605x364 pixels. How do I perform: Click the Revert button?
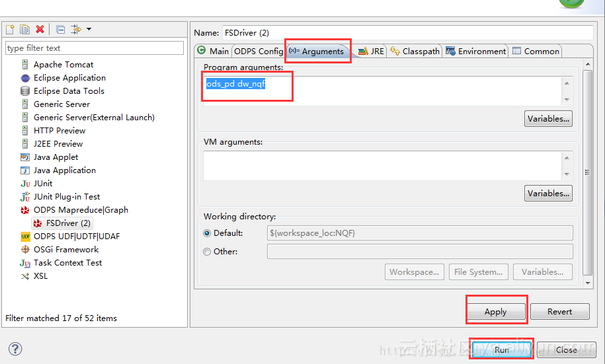tap(560, 312)
